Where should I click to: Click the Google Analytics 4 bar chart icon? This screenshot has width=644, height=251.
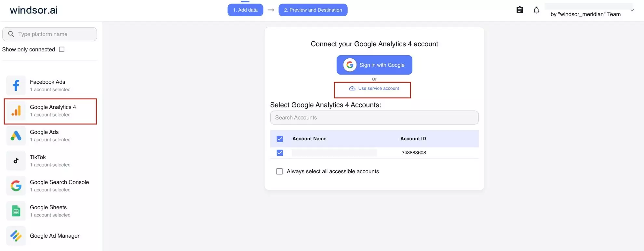[x=16, y=111]
